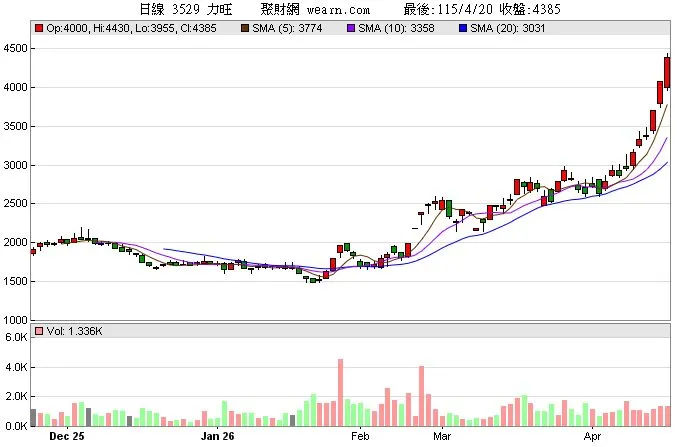Click the latest tall red candlestick near 4385
The height and width of the screenshot is (447, 700).
(x=667, y=72)
